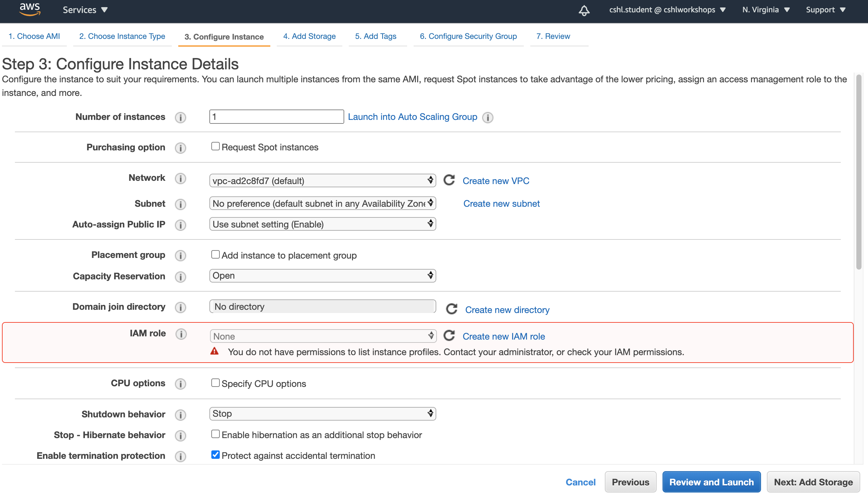Image resolution: width=868 pixels, height=499 pixels.
Task: Open the notifications bell
Action: pyautogui.click(x=584, y=11)
